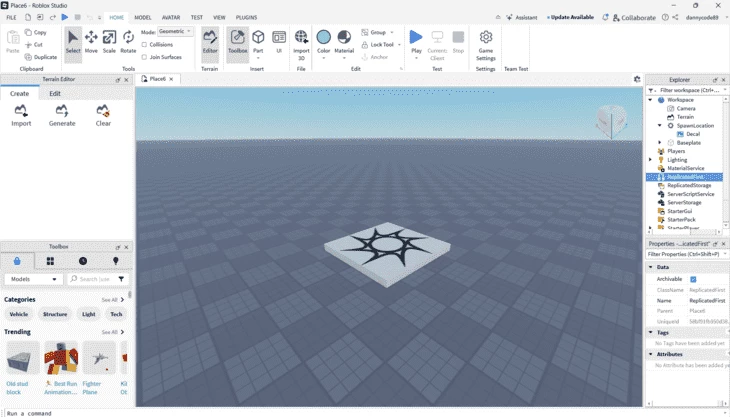Duplicate the selected object
Screen dimensions: 730x417
click(41, 57)
